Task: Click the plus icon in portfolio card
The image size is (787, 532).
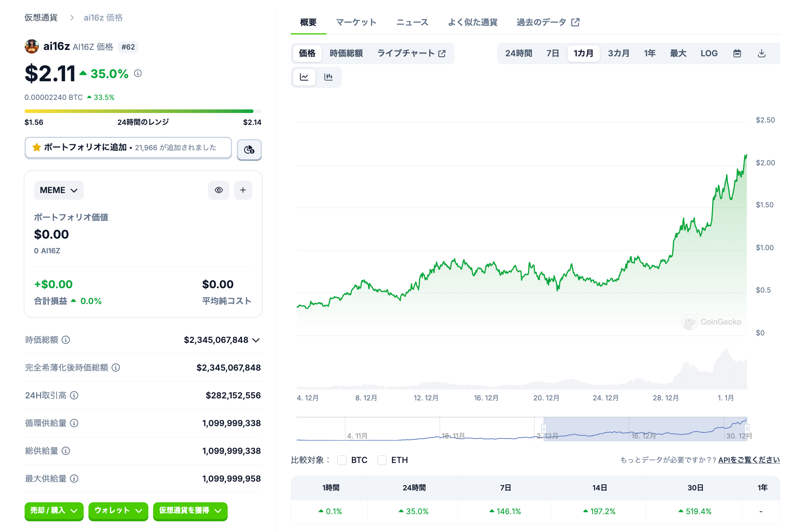Action: pos(243,190)
